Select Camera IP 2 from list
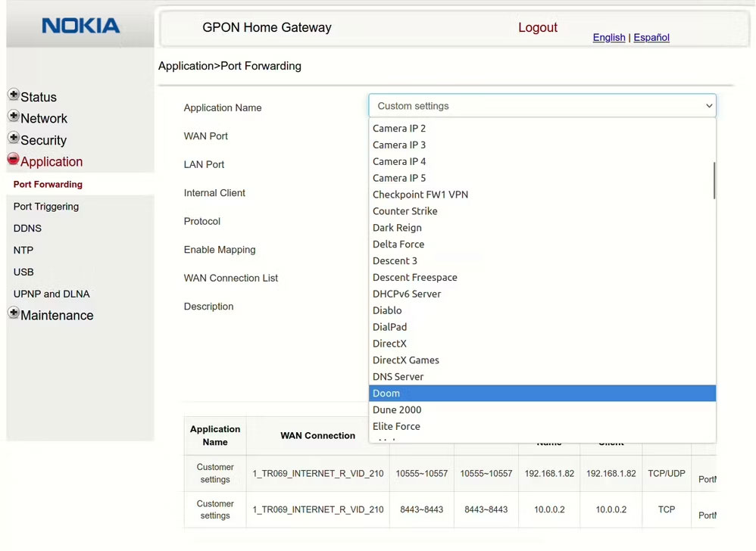756x551 pixels. [x=542, y=129]
